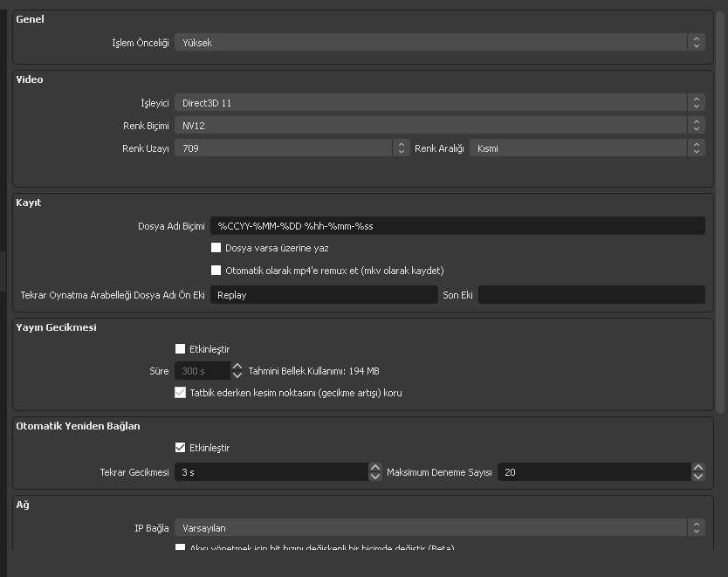Screen dimensions: 728x577
Task: Increase Tekrar Gecikmesi with up arrow
Action: click(375, 468)
